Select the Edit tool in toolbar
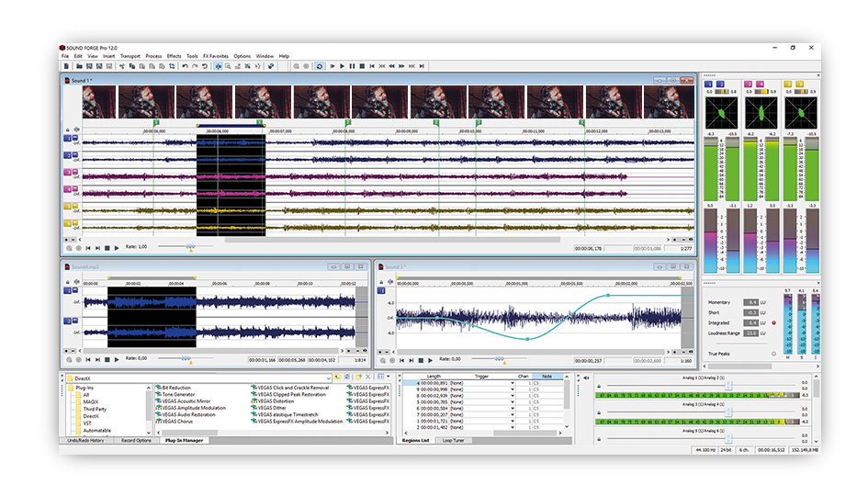868x496 pixels. pos(218,66)
